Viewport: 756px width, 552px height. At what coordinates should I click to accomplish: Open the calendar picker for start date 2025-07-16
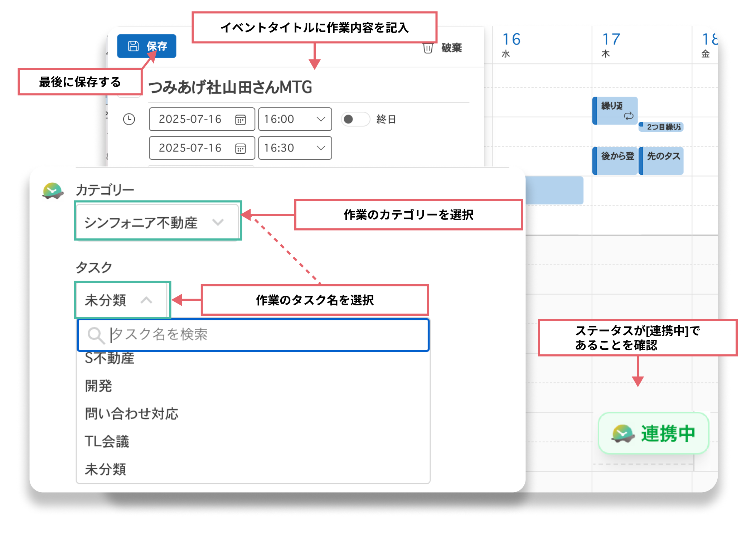(x=242, y=119)
